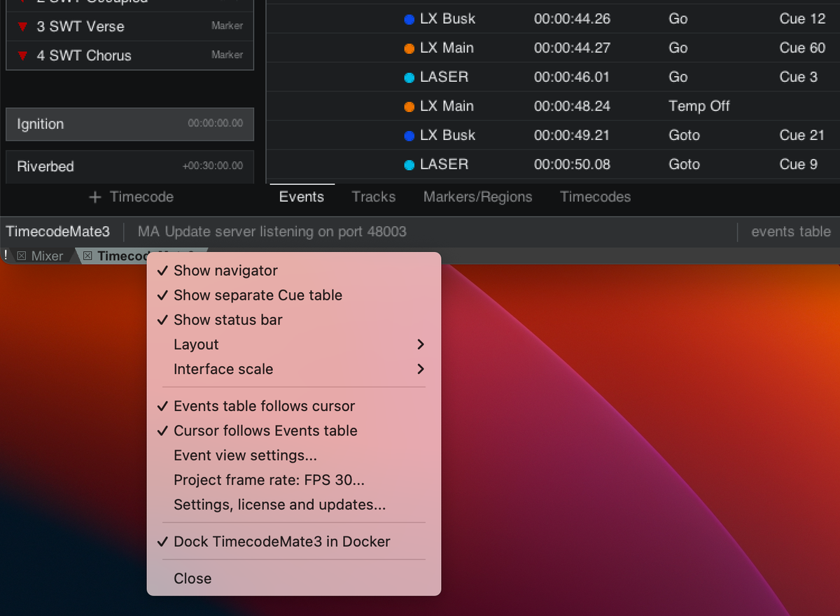
Task: Click the Goto cell in the Cue 21 row
Action: 684,135
